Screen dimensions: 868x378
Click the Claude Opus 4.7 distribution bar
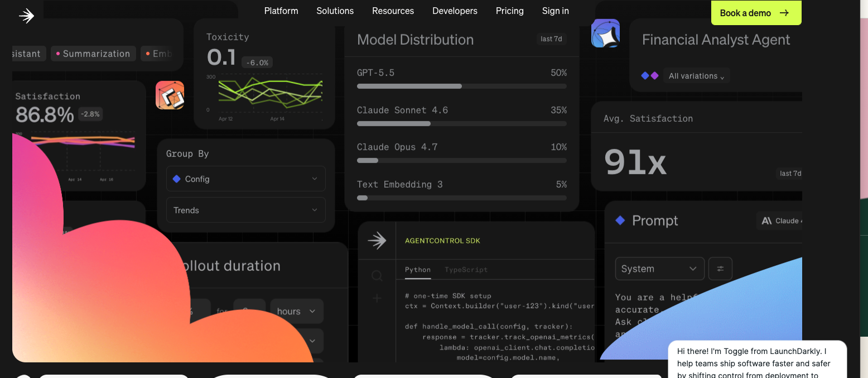pyautogui.click(x=462, y=161)
